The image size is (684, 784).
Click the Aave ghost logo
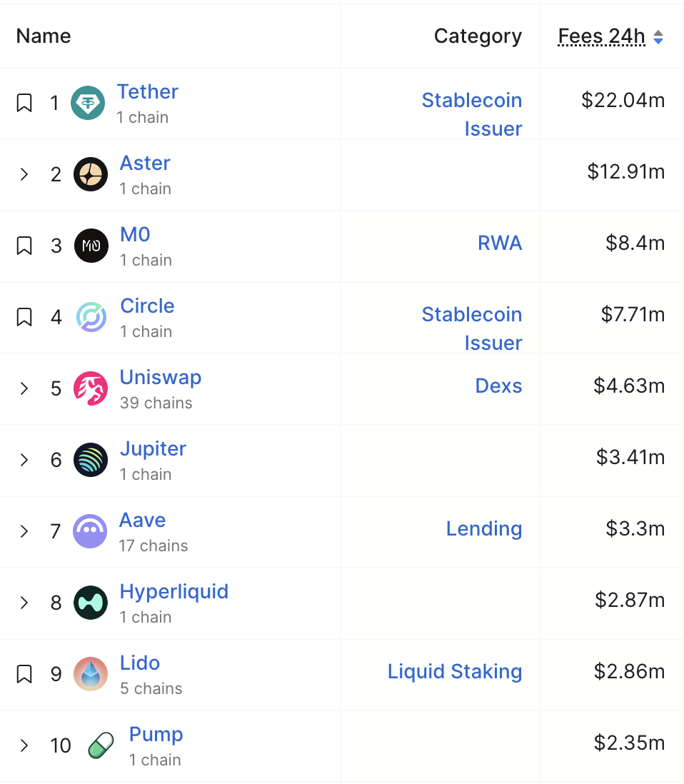[91, 531]
